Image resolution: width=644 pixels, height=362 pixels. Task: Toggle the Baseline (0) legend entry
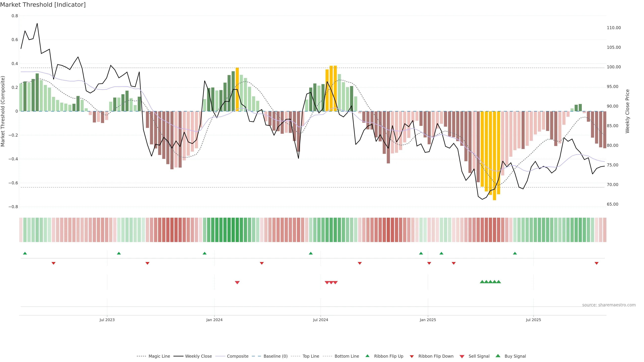point(276,356)
